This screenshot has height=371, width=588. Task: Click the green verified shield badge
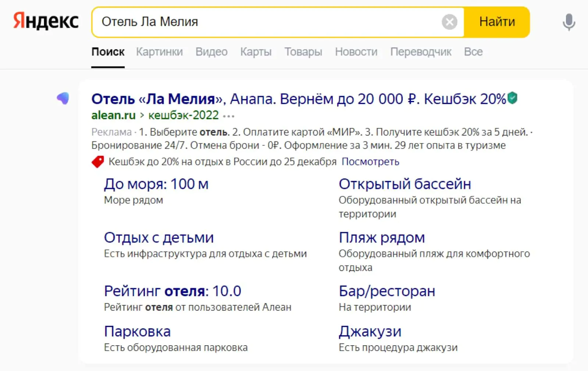click(x=512, y=98)
